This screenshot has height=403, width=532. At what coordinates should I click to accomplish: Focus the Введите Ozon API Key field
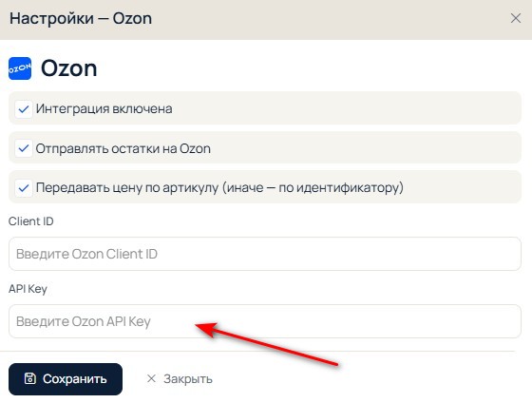265,321
